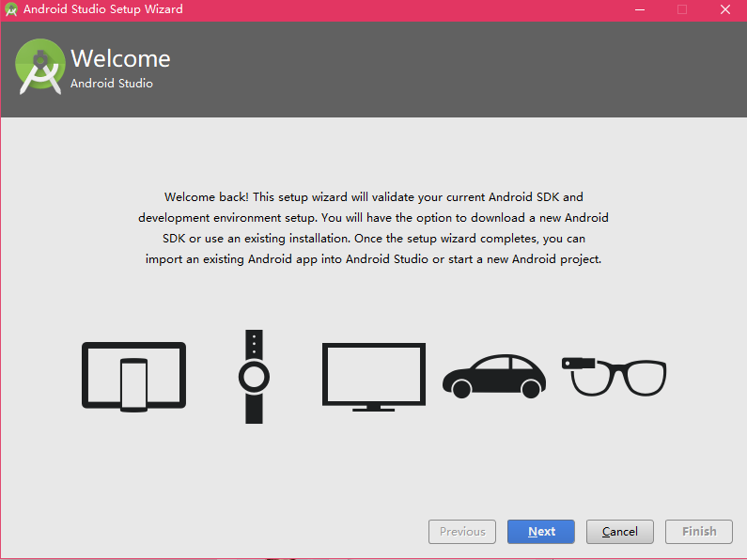Click the small Android Studio title bar icon
Viewport: 747px width, 560px height.
coord(11,9)
